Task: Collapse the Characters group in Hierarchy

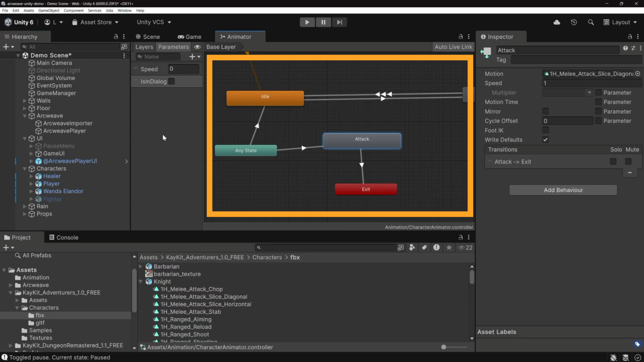Action: click(x=24, y=169)
